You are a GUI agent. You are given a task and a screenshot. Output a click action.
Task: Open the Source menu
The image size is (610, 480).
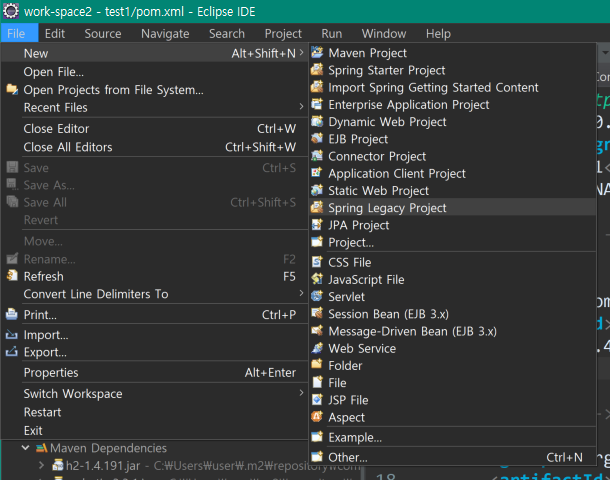103,33
